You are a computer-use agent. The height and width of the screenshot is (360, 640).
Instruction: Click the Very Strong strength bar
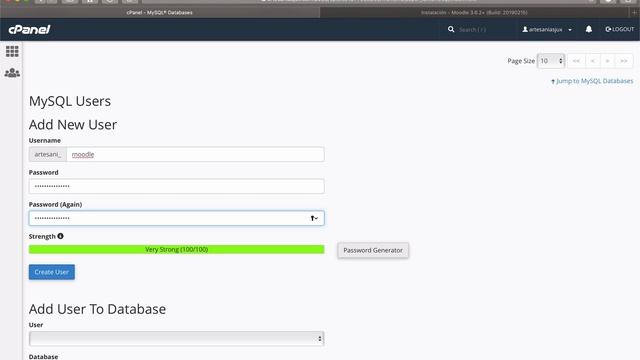[176, 249]
